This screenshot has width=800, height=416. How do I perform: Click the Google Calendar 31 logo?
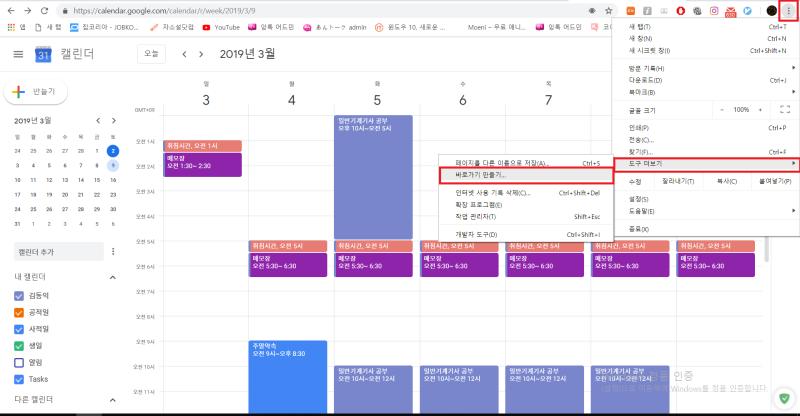click(x=43, y=54)
